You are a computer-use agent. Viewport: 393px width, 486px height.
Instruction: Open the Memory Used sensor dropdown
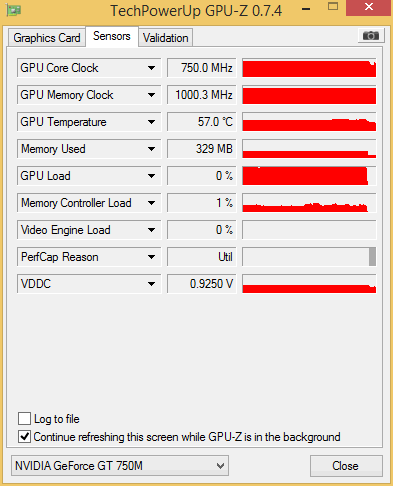[151, 149]
